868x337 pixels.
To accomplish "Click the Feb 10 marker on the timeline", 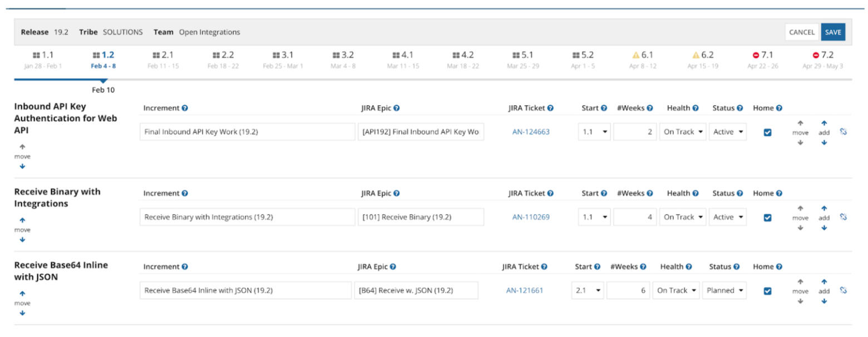I will click(103, 90).
